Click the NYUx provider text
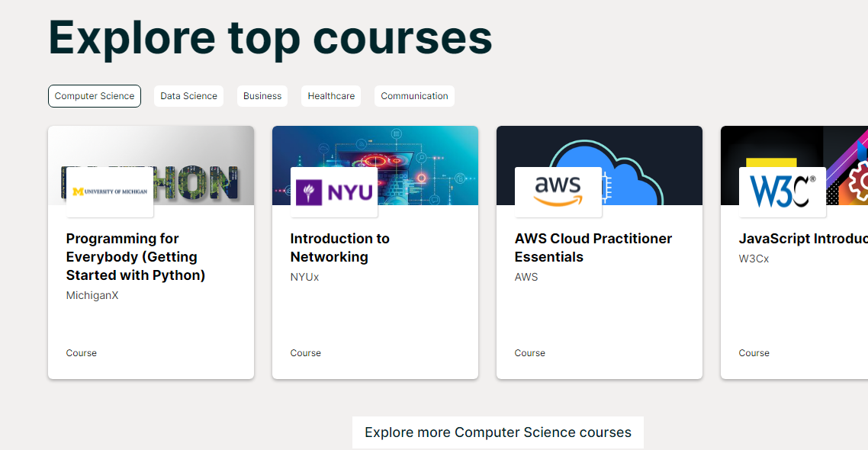The height and width of the screenshot is (450, 868). coord(304,277)
